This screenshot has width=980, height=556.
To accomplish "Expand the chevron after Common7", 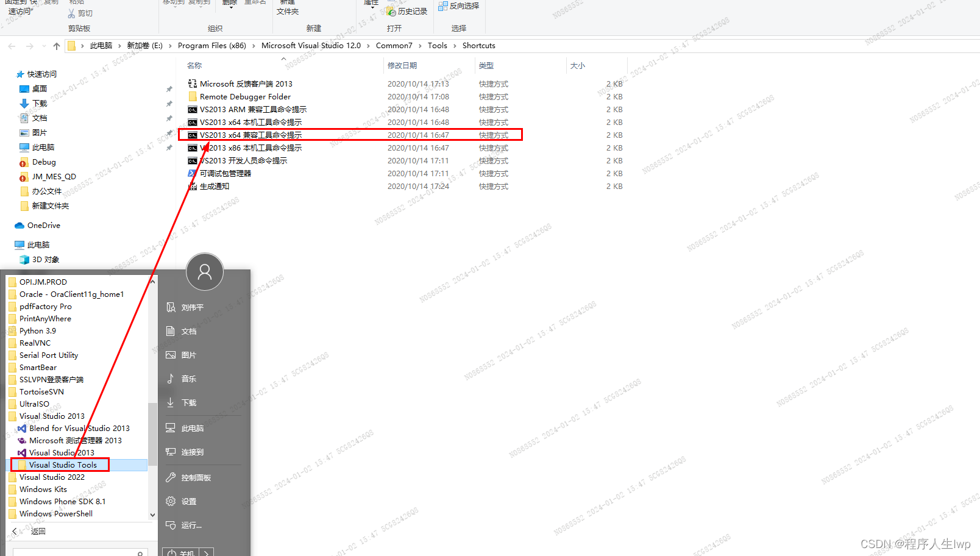I will 420,46.
